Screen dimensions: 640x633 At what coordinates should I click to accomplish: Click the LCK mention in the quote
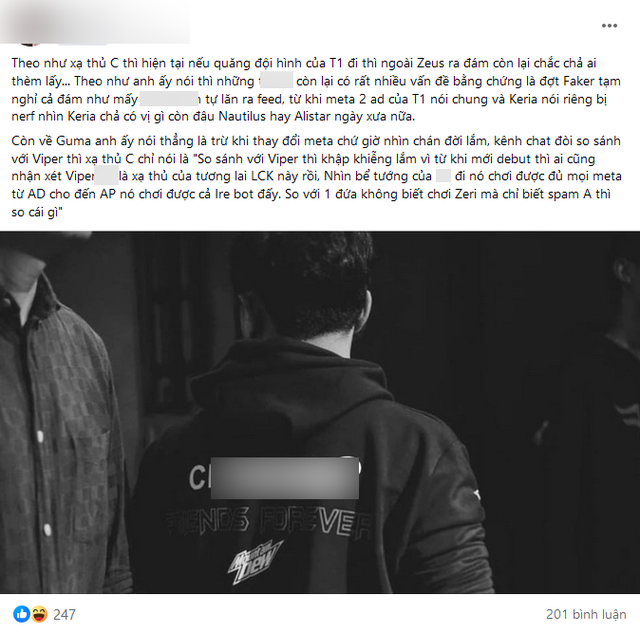[x=262, y=176]
